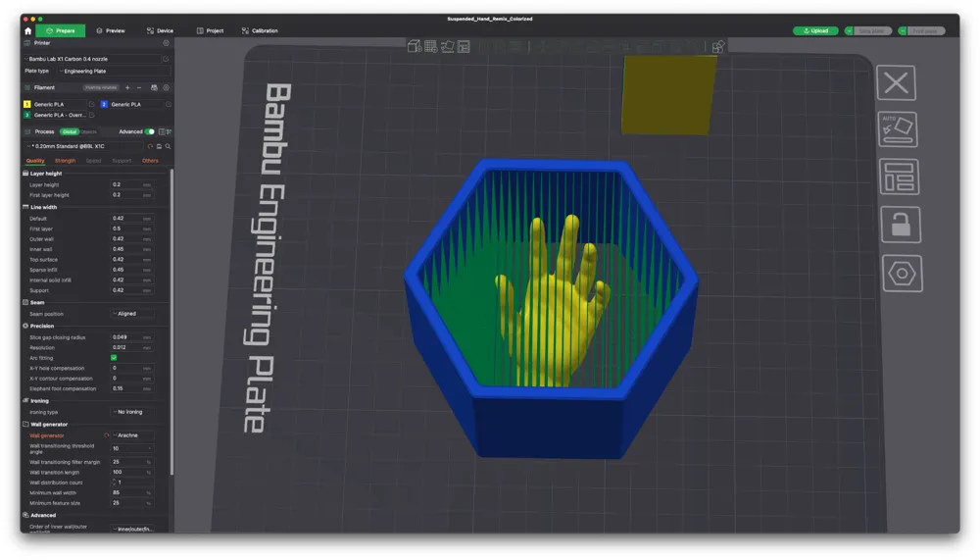The height and width of the screenshot is (560, 980).
Task: Open the Strength settings tab
Action: (65, 161)
